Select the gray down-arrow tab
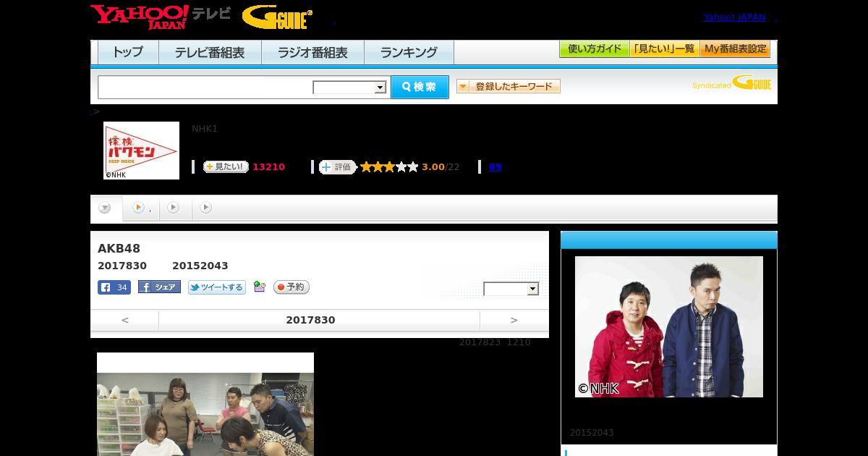This screenshot has width=868, height=456. (106, 208)
